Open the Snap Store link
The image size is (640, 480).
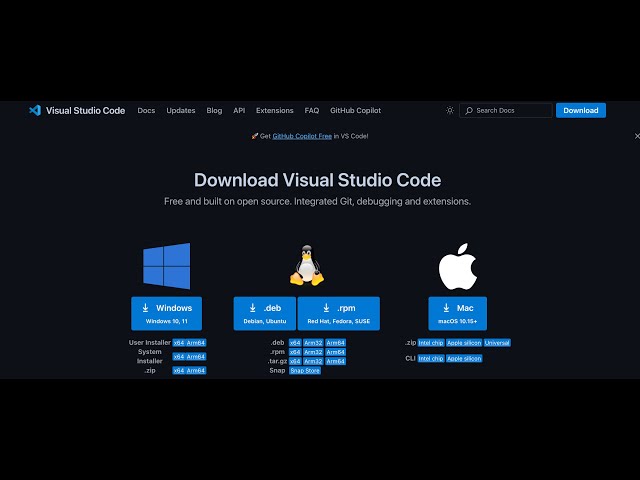pyautogui.click(x=305, y=371)
